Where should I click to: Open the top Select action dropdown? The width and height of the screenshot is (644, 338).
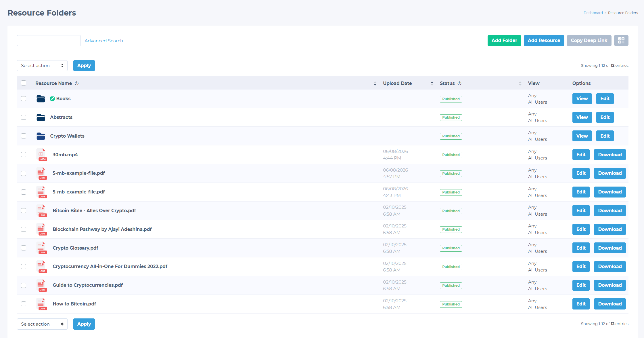pyautogui.click(x=42, y=66)
